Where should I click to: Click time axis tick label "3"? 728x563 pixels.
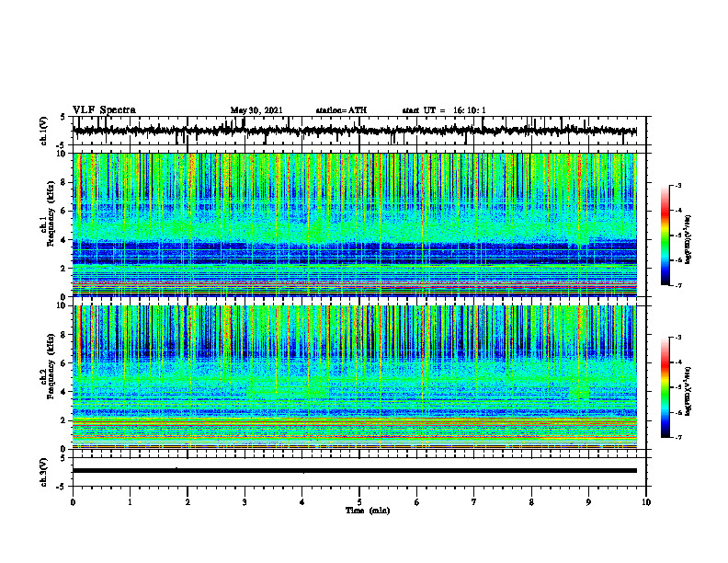pyautogui.click(x=245, y=501)
